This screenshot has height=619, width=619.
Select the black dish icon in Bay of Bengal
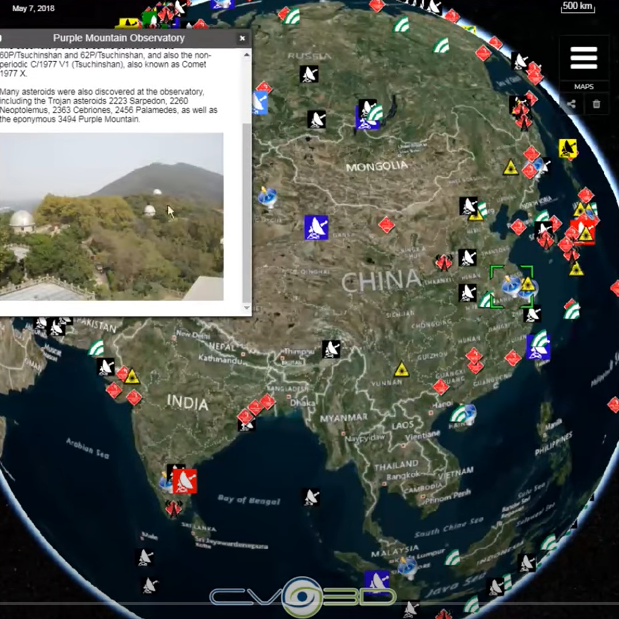click(x=311, y=497)
